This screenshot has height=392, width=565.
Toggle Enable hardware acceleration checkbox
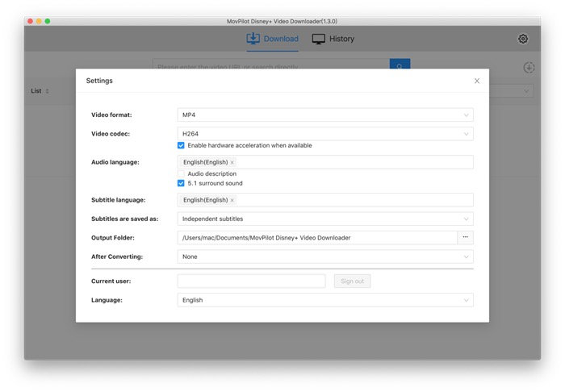(x=181, y=145)
